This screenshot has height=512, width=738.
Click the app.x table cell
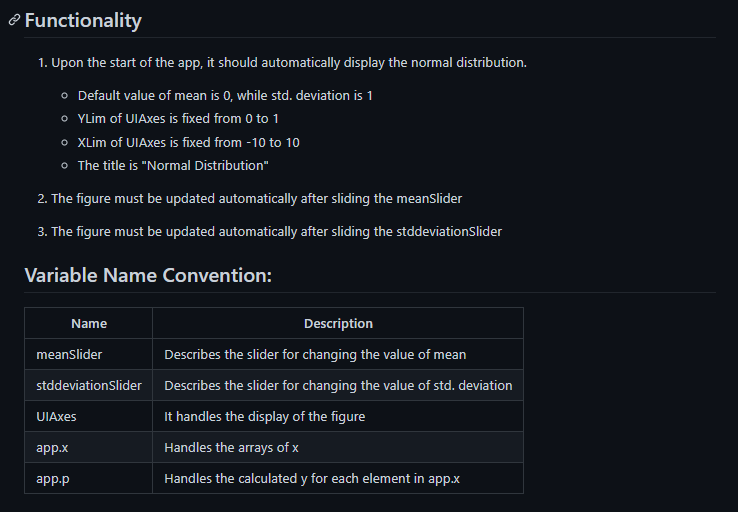[x=88, y=448]
